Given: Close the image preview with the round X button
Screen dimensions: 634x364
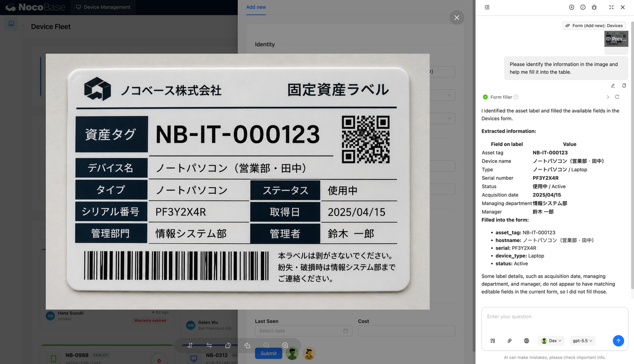Looking at the screenshot, I should (457, 17).
